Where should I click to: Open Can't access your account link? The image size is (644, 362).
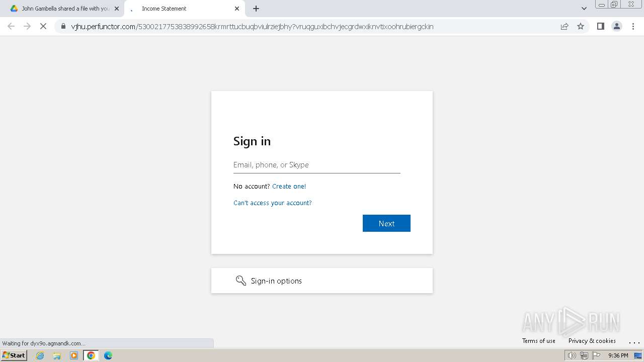273,203
